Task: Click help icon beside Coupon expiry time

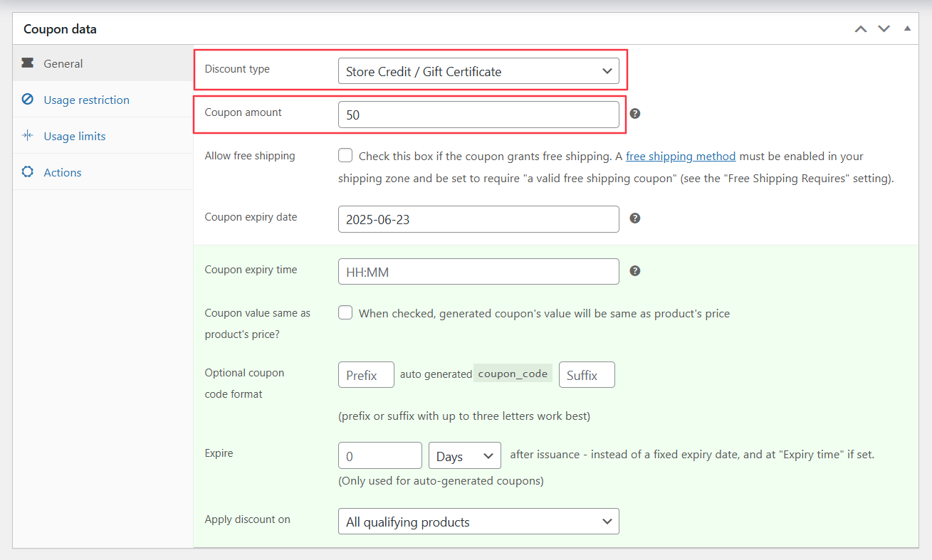Action: pos(635,271)
